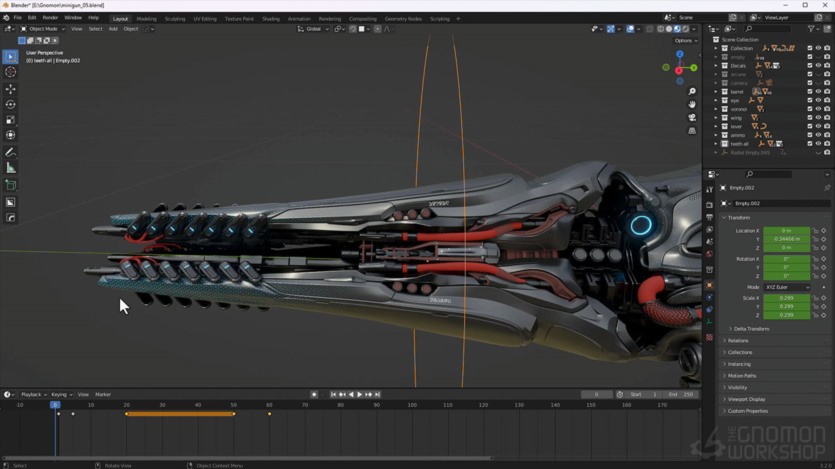Activate the Transform tool
Viewport: 835px width, 469px height.
[11, 135]
